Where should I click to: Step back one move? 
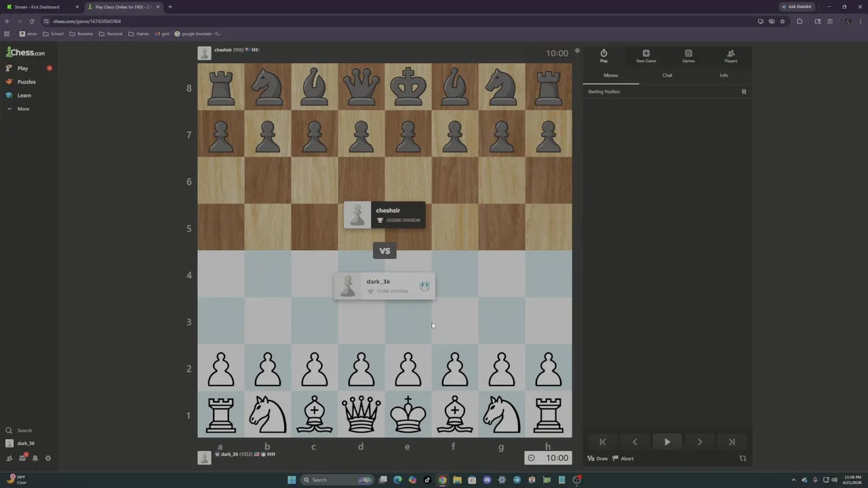(635, 442)
